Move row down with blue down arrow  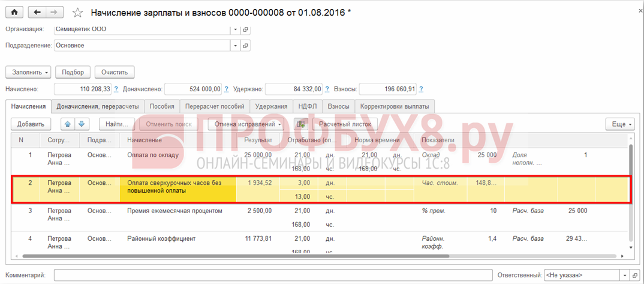[x=82, y=124]
